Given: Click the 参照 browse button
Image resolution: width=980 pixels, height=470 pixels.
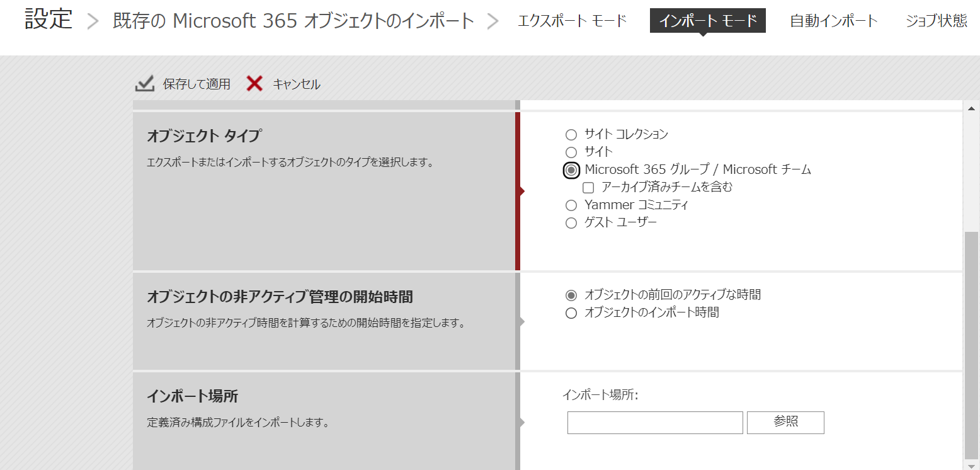Looking at the screenshot, I should (785, 423).
